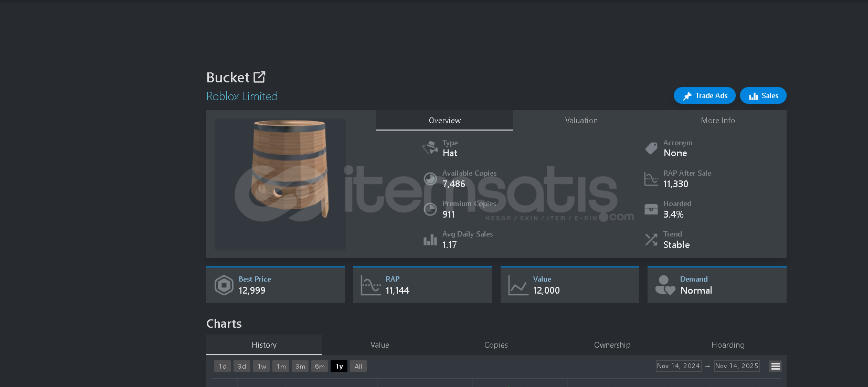Click the Hoarded value 3.4%
Image resolution: width=868 pixels, height=387 pixels.
coord(673,214)
